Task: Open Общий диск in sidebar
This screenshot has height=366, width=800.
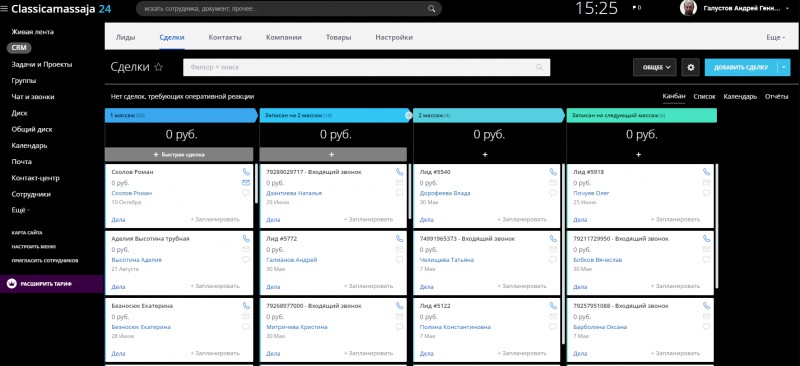Action: point(32,129)
